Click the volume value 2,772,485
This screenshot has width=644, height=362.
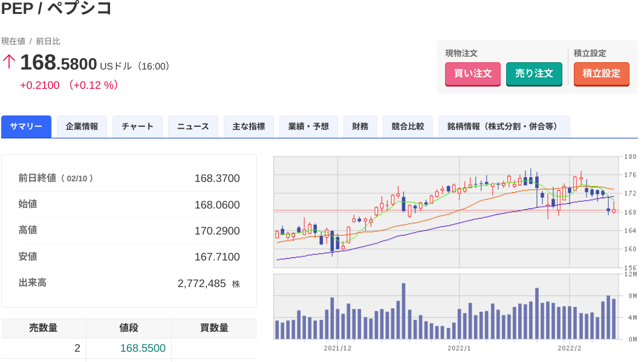click(x=201, y=283)
